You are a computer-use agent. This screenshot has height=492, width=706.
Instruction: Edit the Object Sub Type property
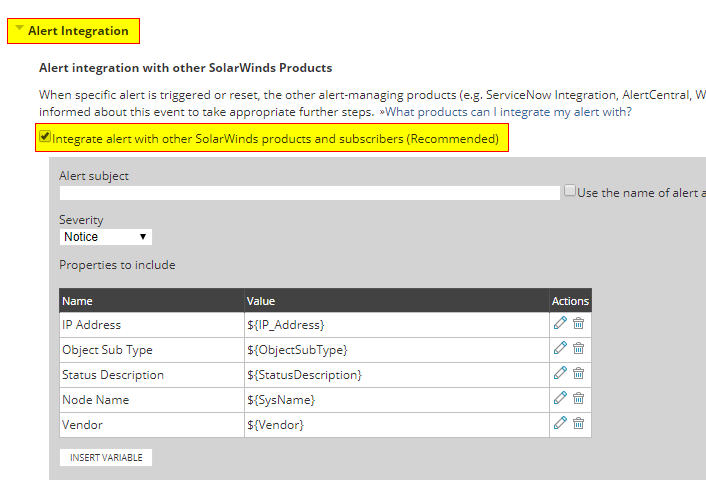(x=560, y=349)
